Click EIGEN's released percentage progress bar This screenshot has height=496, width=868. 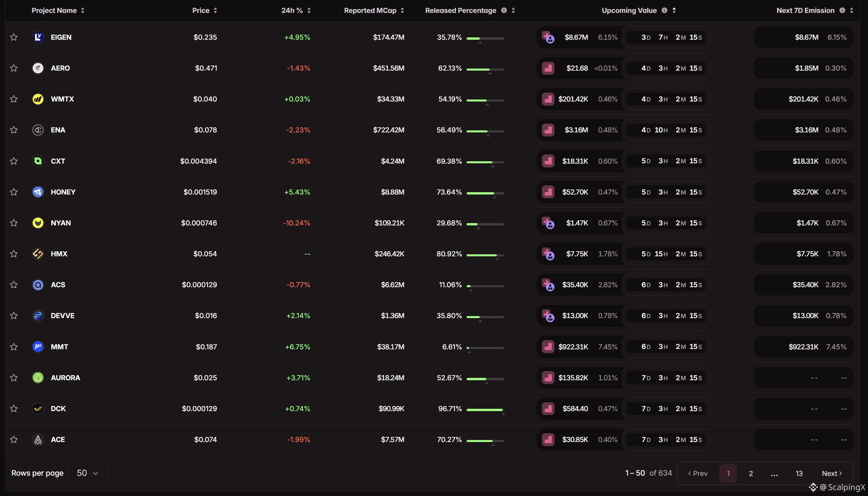pos(485,38)
